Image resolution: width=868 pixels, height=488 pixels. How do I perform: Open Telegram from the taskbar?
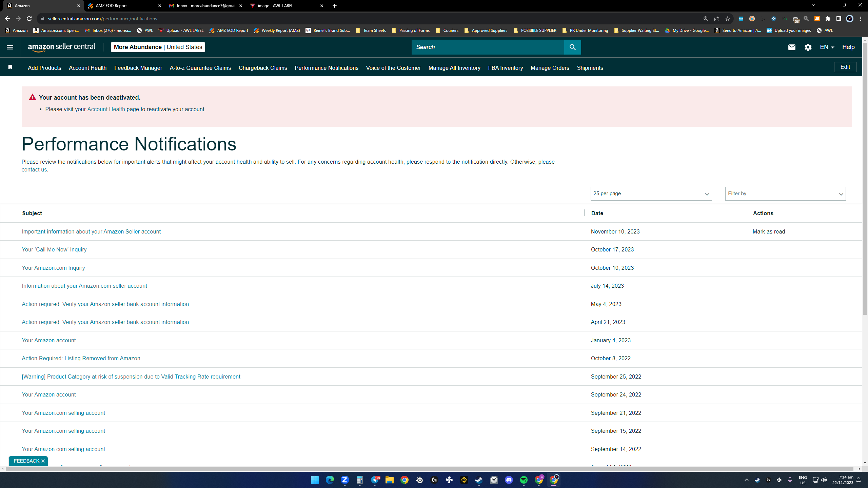pos(374,480)
